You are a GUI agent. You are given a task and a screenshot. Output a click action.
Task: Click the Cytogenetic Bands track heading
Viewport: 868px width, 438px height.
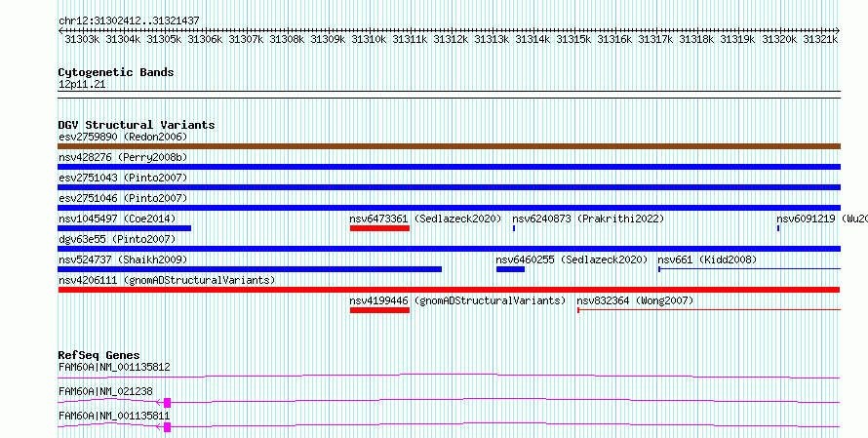coord(116,72)
